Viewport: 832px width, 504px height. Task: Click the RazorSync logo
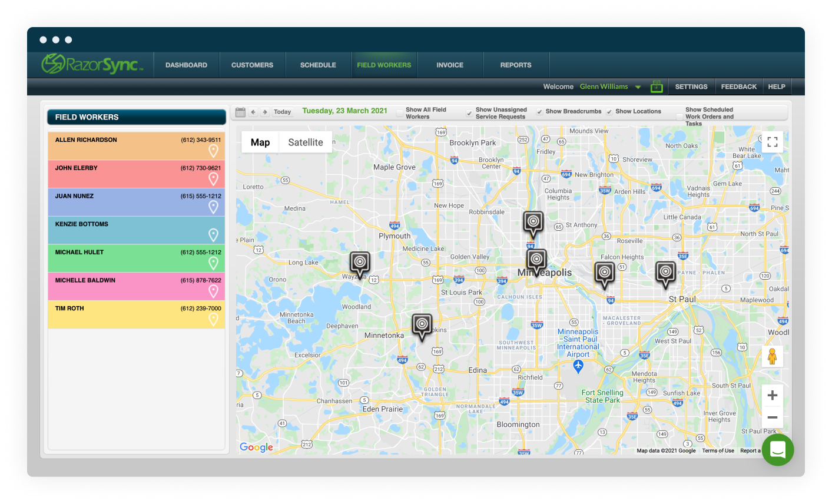tap(92, 64)
